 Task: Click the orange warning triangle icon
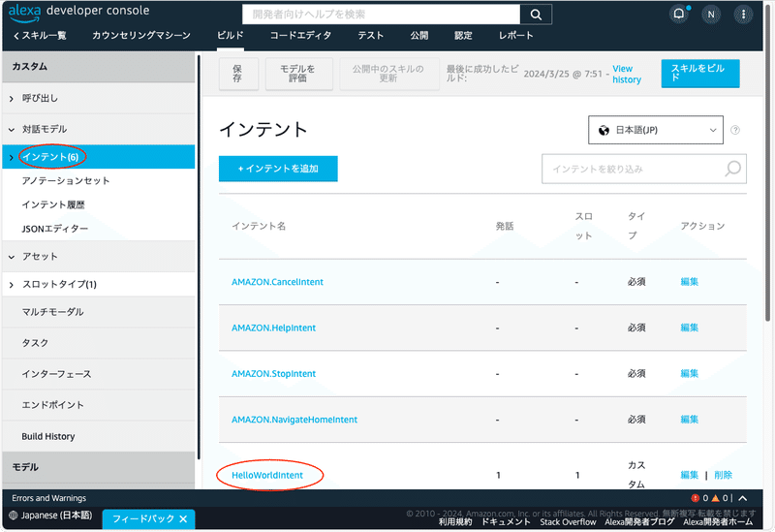715,498
